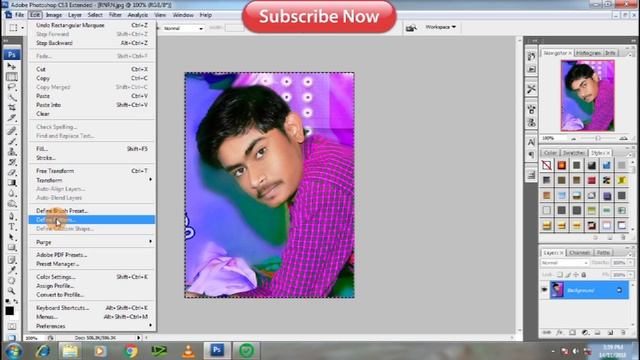Open the History panel dock icon

pyautogui.click(x=531, y=56)
